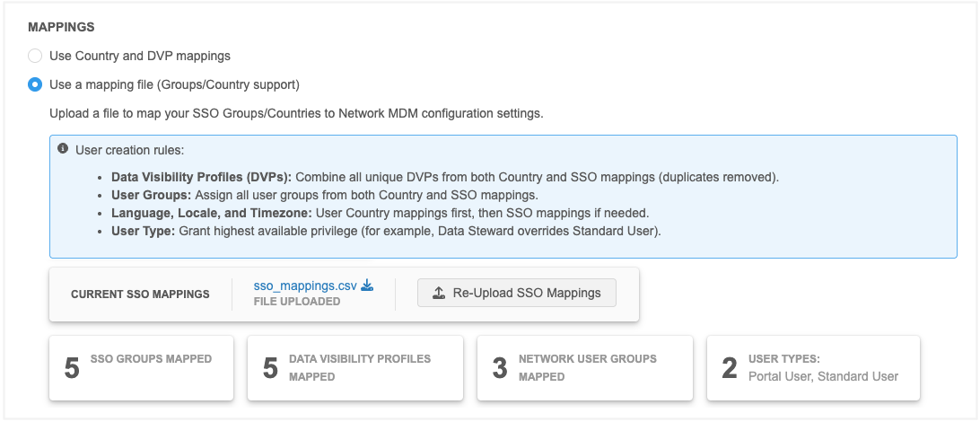Click the CURRENT SSO MAPPINGS label
Screen dimensions: 980x422
click(x=140, y=294)
